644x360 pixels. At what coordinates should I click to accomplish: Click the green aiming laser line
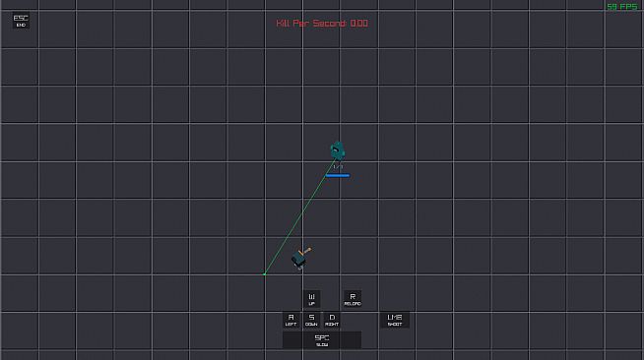point(299,217)
